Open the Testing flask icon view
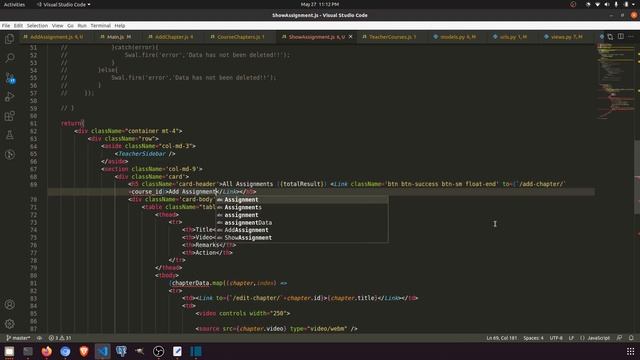The height and width of the screenshot is (360, 640). pyautogui.click(x=9, y=135)
